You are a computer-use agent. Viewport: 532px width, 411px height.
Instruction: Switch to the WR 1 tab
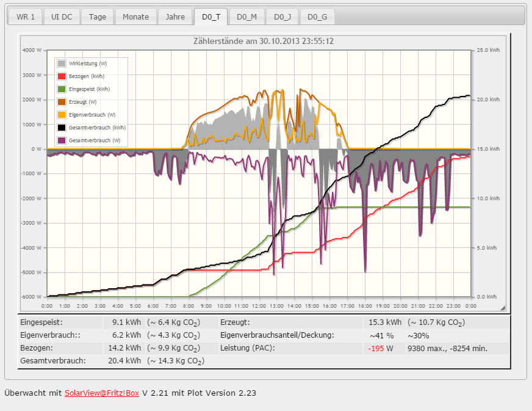click(26, 16)
